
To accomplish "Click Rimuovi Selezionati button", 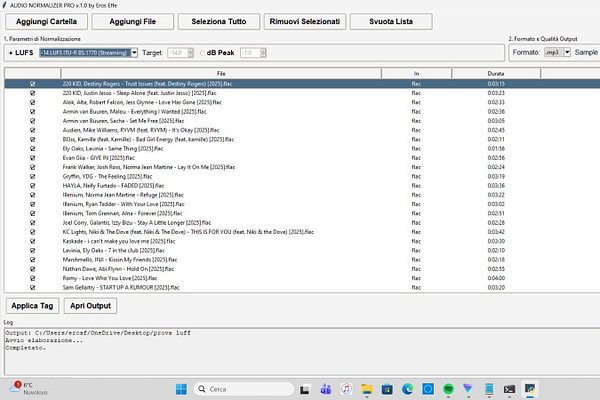I will pos(305,22).
